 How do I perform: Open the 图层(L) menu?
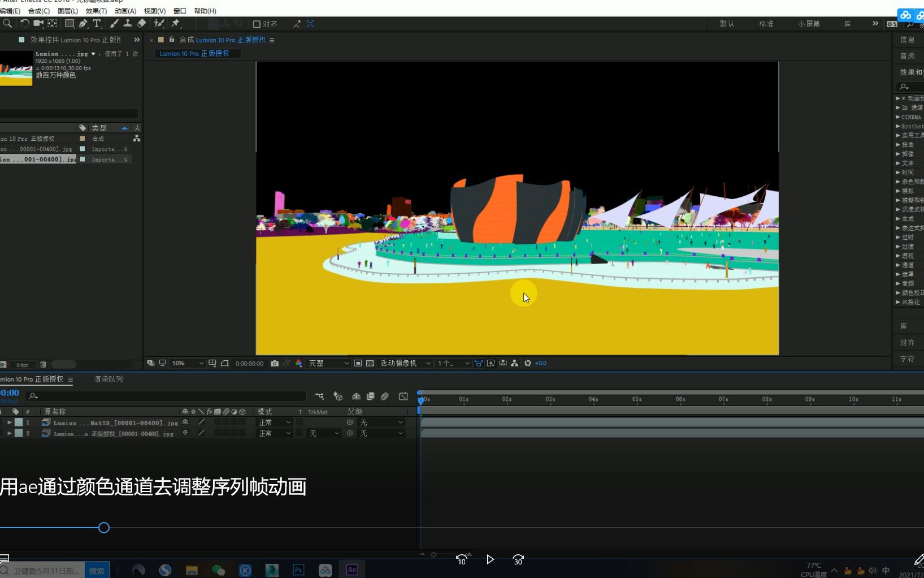(68, 11)
